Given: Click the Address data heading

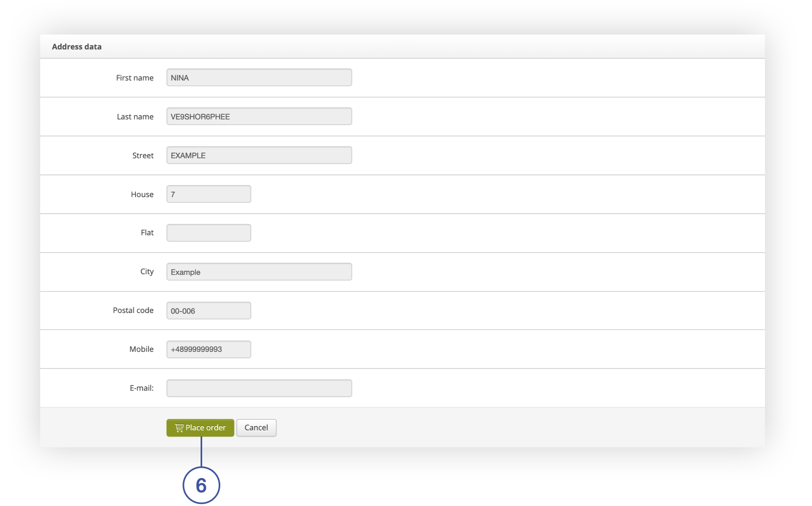Looking at the screenshot, I should pos(77,47).
